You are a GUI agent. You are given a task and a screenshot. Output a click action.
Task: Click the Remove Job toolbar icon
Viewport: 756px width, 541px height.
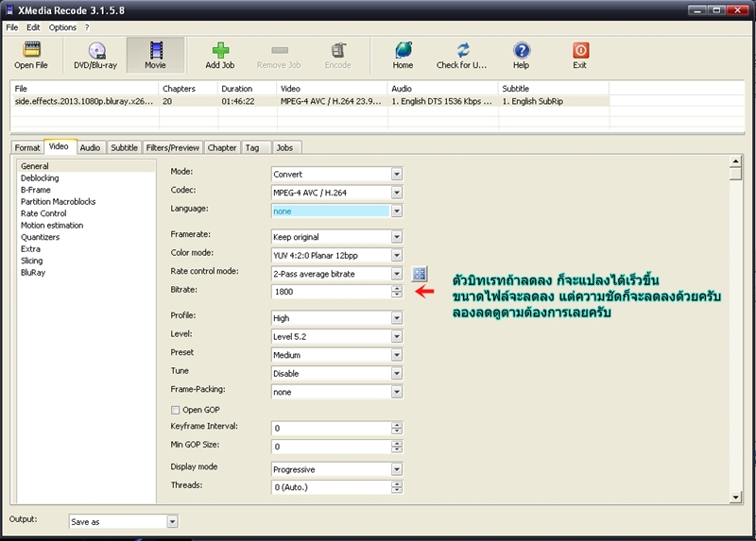[279, 50]
